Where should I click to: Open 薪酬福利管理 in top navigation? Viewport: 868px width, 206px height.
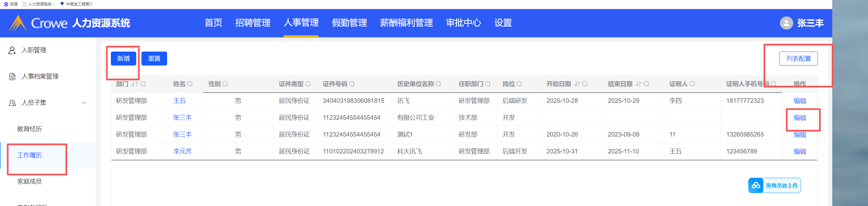click(406, 23)
